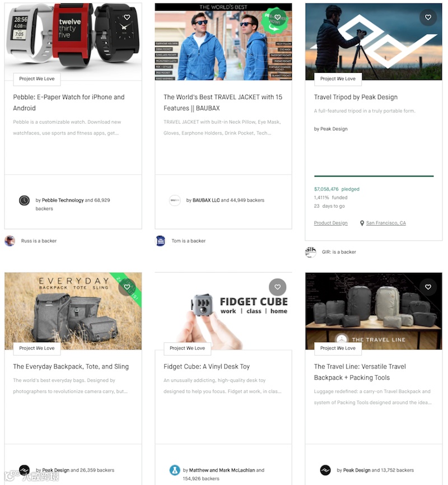
Task: Click Project We Love badge on Everyday Backpack
Action: pyautogui.click(x=37, y=348)
